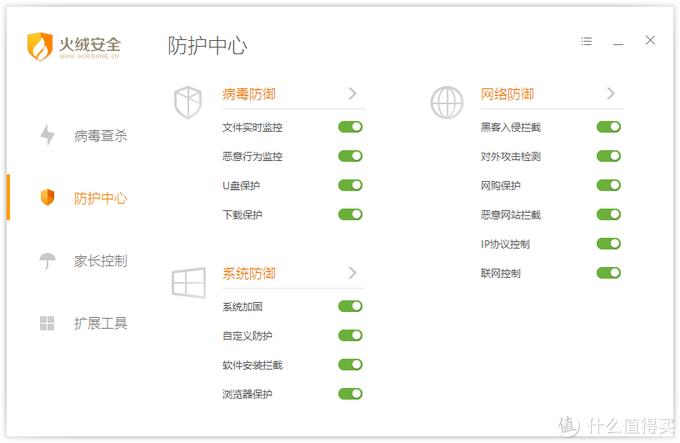Image resolution: width=680 pixels, height=443 pixels.
Task: Click the 系统加固 label
Action: pos(242,307)
